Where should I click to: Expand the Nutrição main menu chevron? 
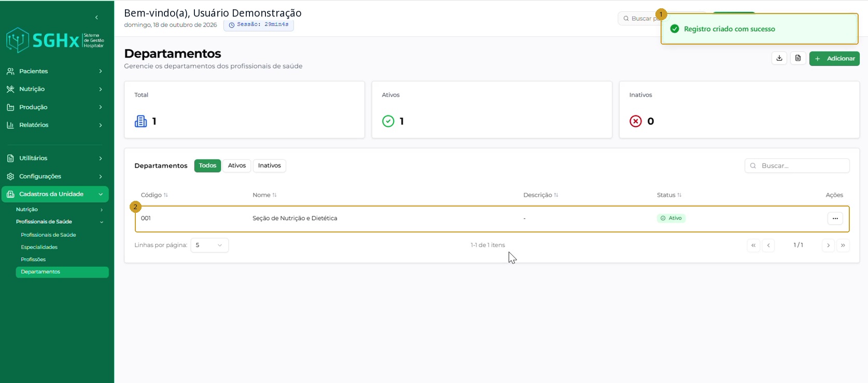(101, 89)
